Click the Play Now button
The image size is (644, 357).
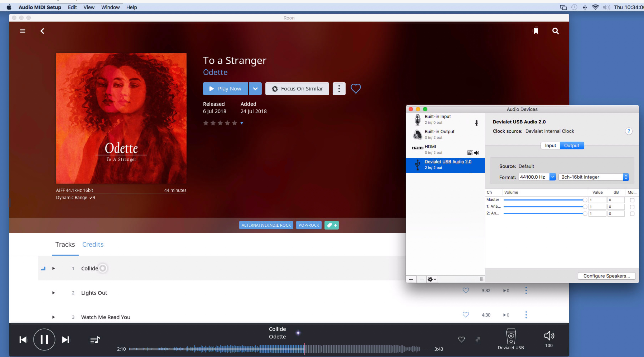(x=225, y=88)
